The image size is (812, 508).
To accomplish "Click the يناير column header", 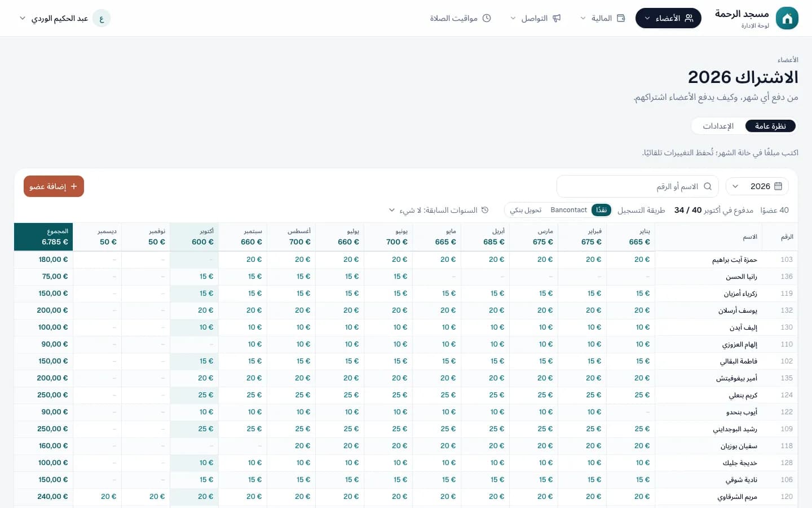I will tap(630, 237).
